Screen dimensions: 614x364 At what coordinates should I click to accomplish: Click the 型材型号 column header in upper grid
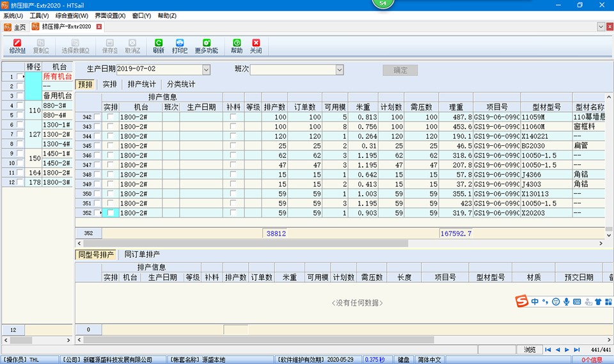[546, 107]
